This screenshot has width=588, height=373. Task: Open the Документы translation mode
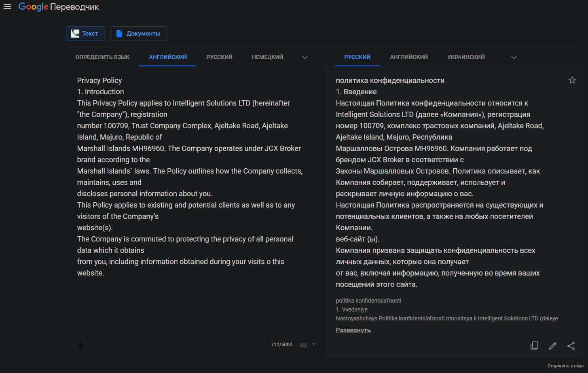point(138,34)
